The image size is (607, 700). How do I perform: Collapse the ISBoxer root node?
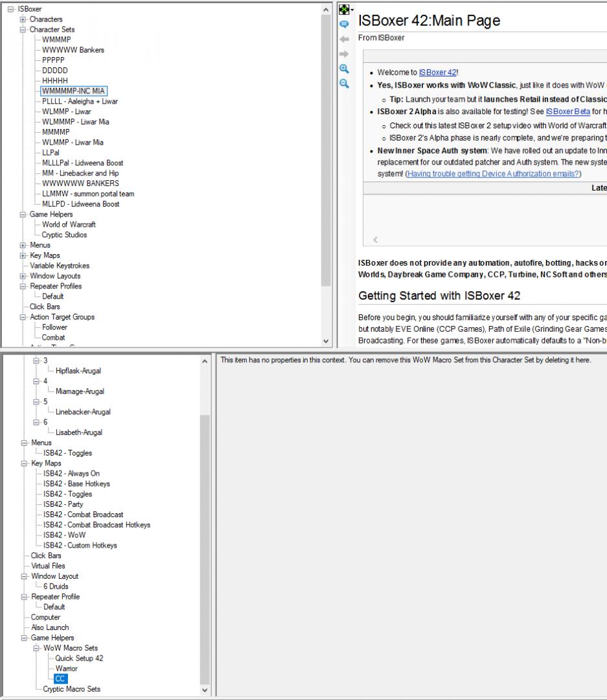pos(11,9)
